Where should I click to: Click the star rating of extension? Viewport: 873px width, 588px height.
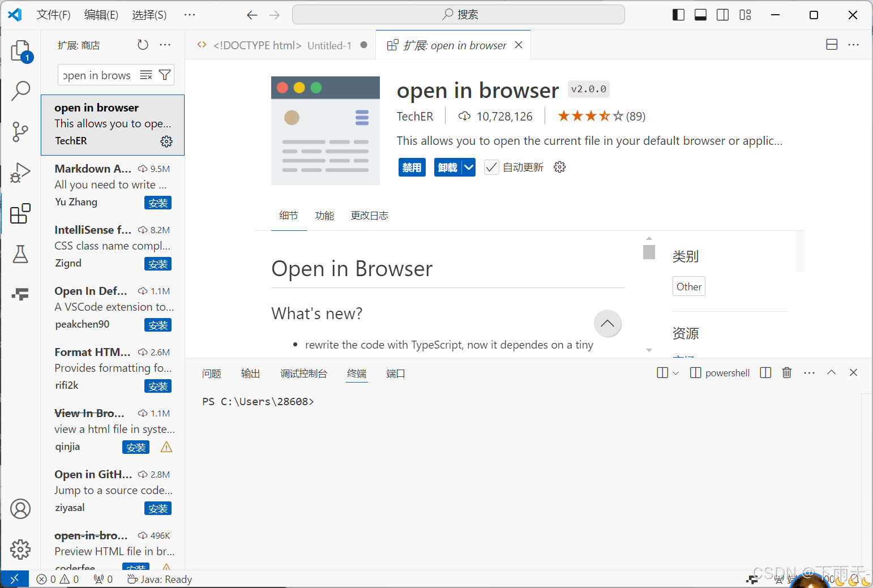click(601, 117)
